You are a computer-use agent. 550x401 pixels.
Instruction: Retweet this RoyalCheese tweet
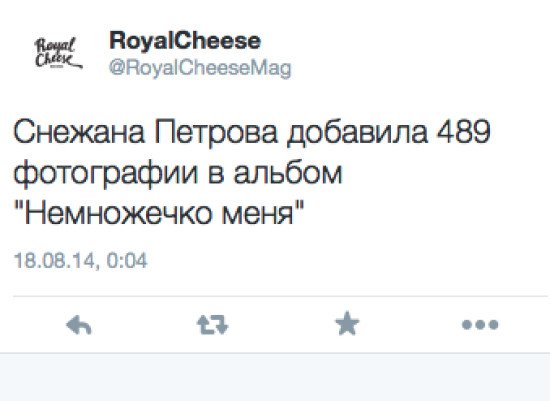(x=213, y=325)
